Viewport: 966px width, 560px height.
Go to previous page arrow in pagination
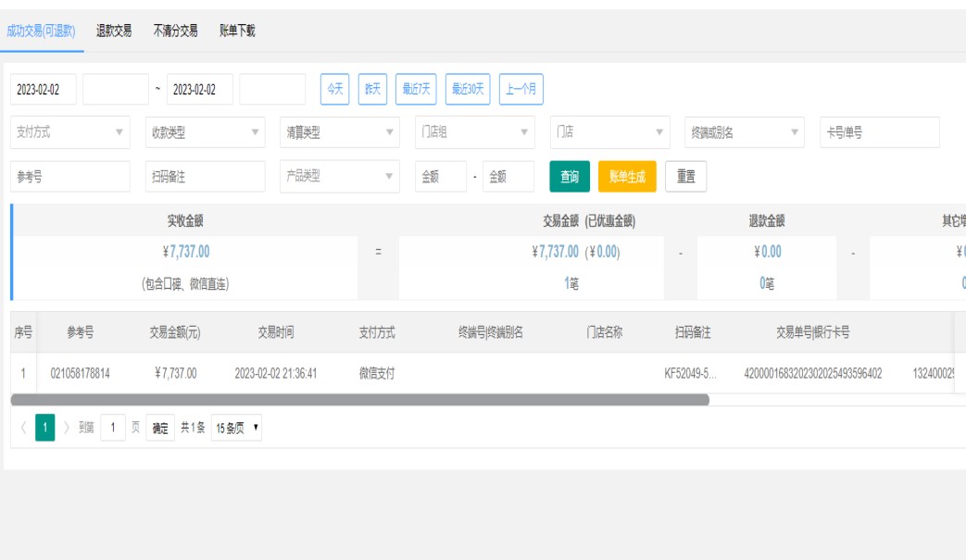point(23,428)
